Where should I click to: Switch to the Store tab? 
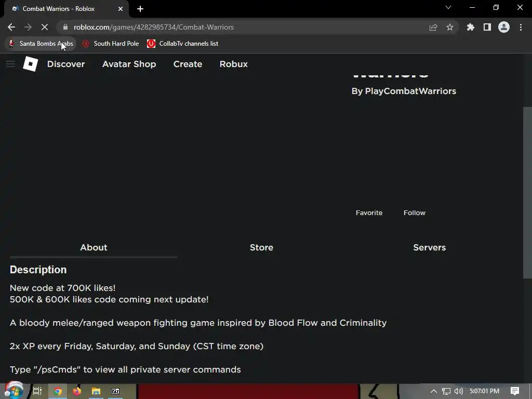pyautogui.click(x=262, y=248)
